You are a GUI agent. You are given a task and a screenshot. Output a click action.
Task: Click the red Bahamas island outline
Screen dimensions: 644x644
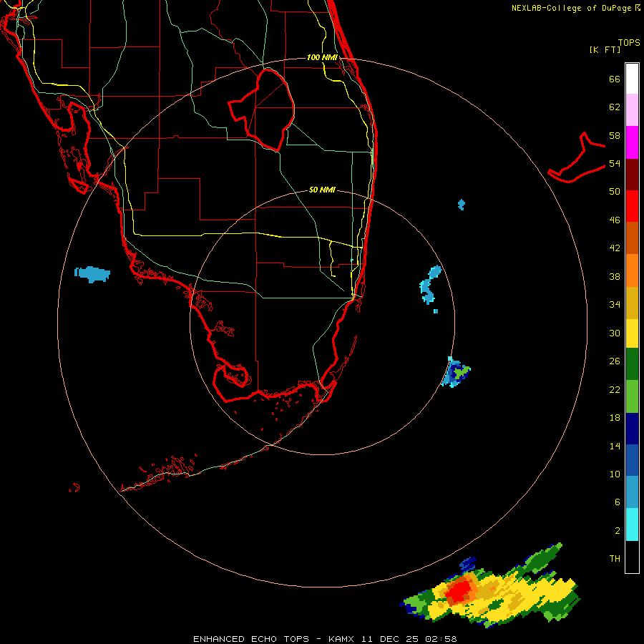point(577,159)
